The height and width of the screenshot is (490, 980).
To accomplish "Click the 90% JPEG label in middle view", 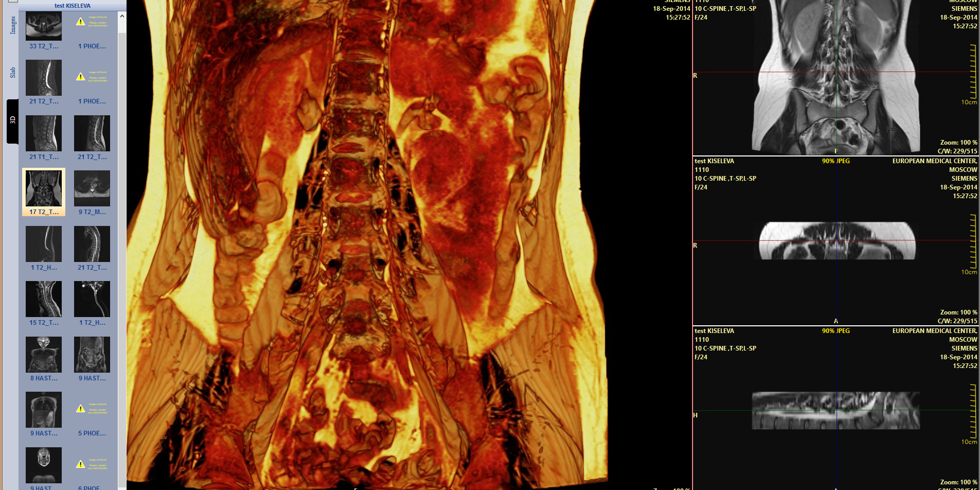I will coord(836,161).
